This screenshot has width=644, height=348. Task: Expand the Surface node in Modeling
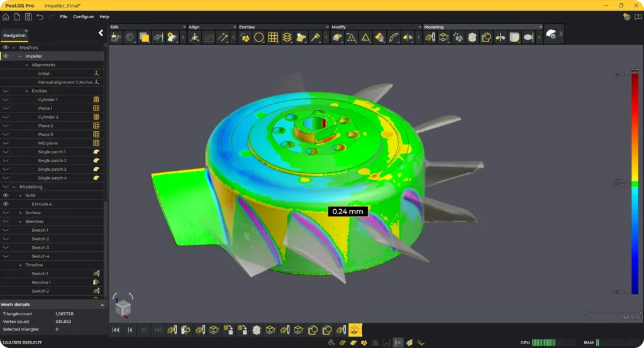click(21, 213)
